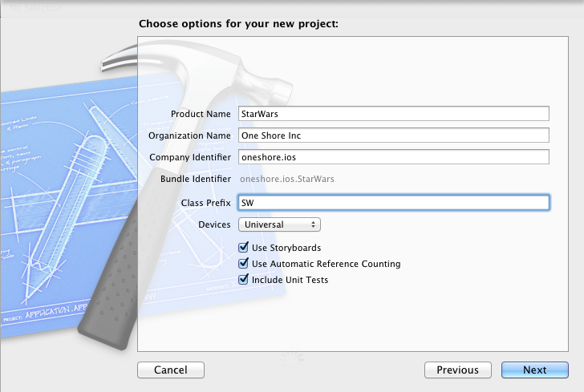Screen dimensions: 584x392
Task: Click the Product Name label
Action: point(201,114)
